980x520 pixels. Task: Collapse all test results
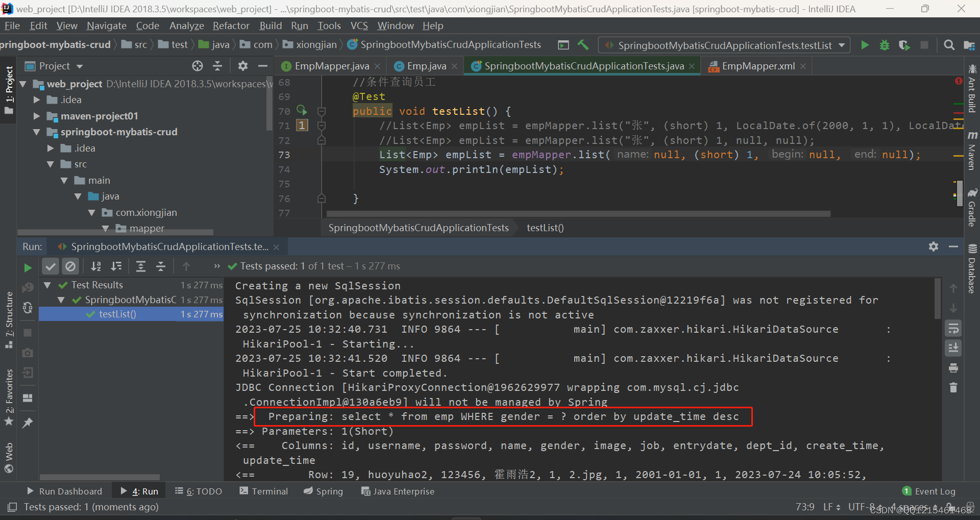pyautogui.click(x=161, y=266)
